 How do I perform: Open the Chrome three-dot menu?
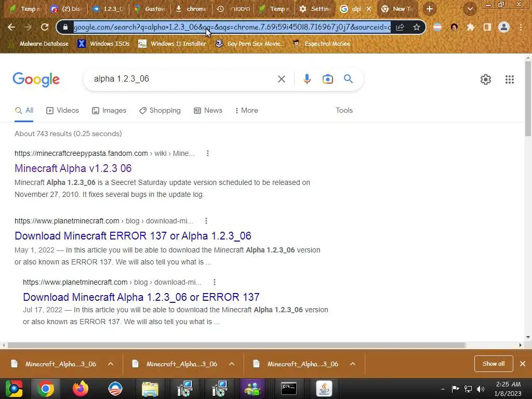tap(521, 27)
